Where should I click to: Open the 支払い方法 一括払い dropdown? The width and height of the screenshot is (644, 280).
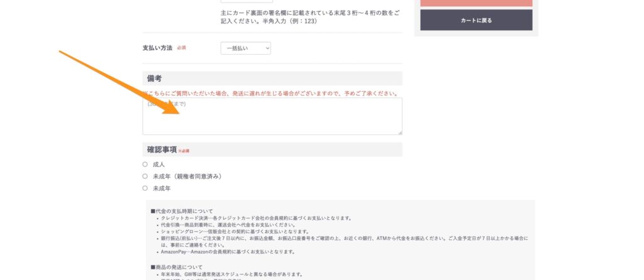[x=246, y=48]
